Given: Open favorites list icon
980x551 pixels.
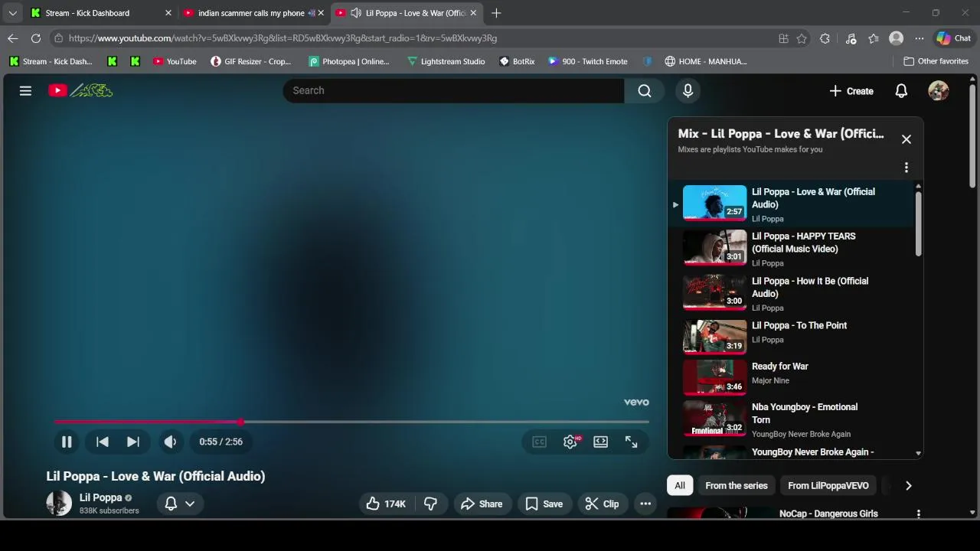Looking at the screenshot, I should 874,38.
